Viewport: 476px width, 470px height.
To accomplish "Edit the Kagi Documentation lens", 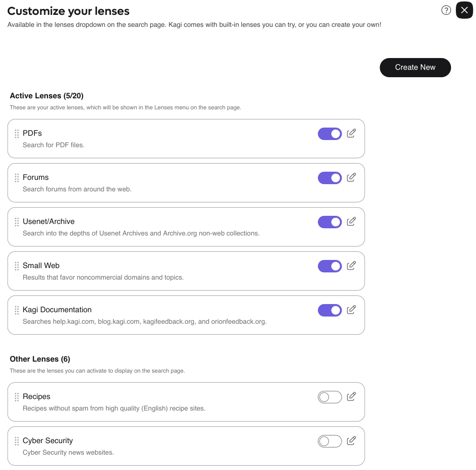I will tap(351, 310).
